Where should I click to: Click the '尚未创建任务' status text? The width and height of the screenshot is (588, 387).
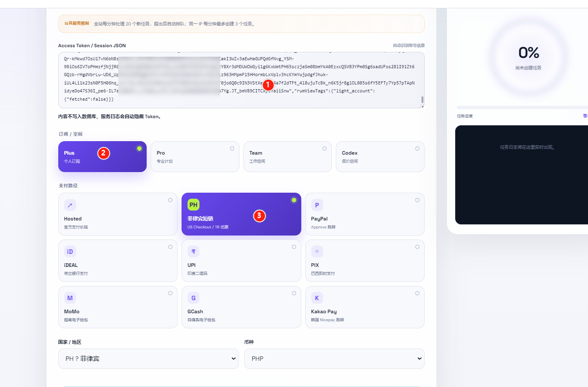tap(529, 68)
